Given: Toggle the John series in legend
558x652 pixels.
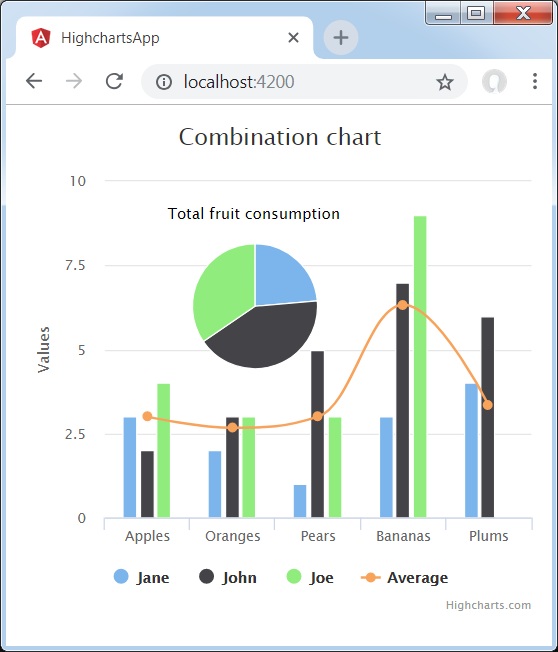Looking at the screenshot, I should (x=227, y=577).
